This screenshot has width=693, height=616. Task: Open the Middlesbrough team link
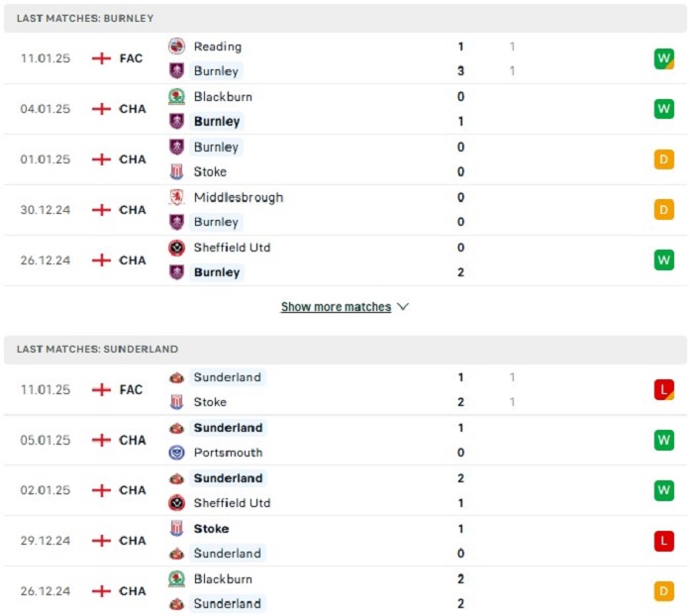point(238,197)
